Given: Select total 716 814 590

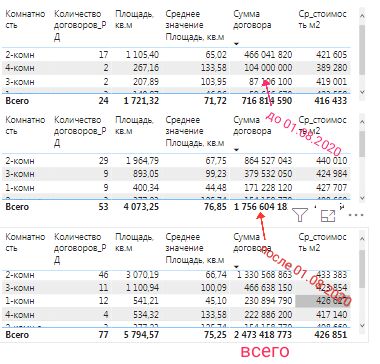Looking at the screenshot, I should click(268, 101).
